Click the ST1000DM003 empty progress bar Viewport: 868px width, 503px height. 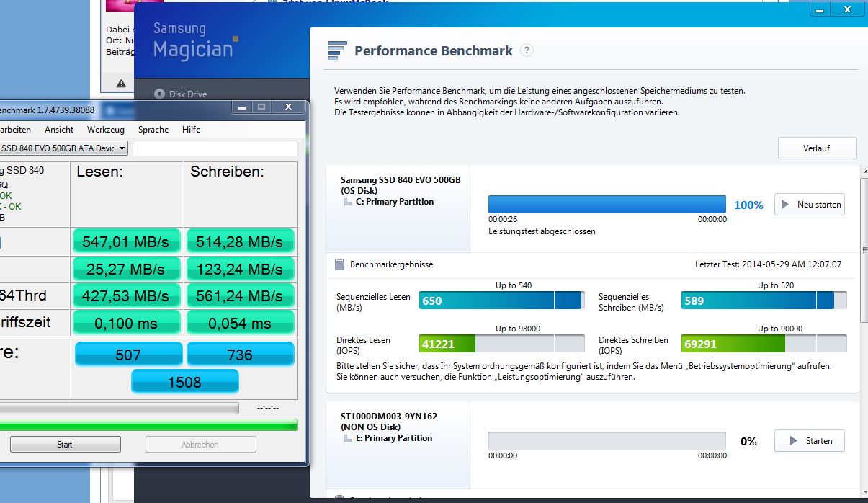tap(607, 441)
